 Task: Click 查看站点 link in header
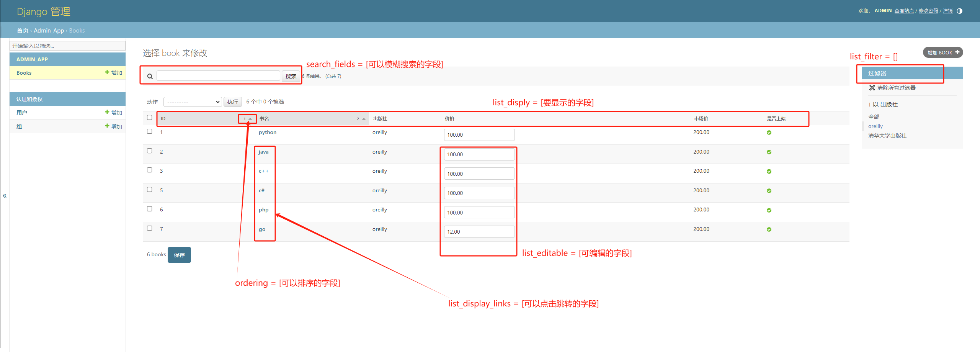(904, 11)
